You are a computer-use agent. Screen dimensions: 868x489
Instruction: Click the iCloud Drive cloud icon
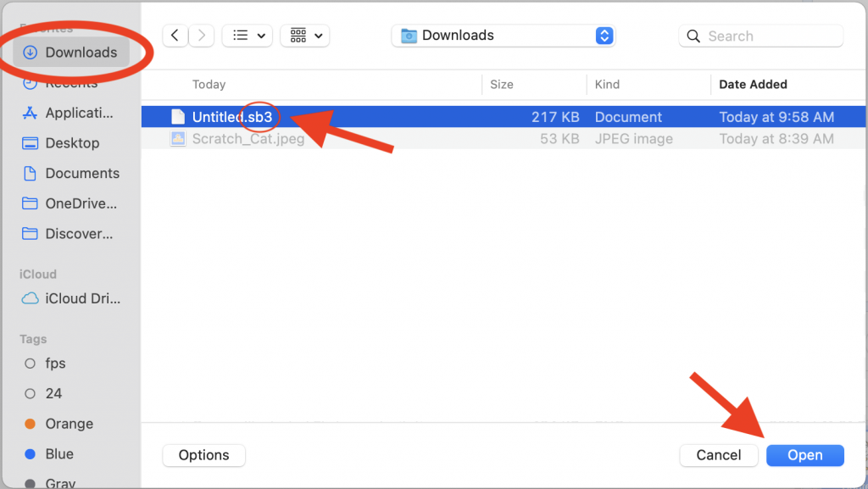pos(31,298)
